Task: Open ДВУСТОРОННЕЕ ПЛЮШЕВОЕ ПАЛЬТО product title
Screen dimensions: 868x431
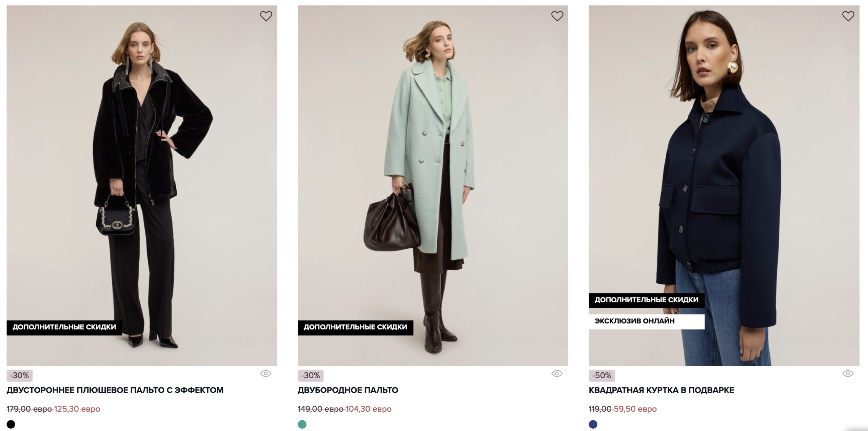Action: 115,390
